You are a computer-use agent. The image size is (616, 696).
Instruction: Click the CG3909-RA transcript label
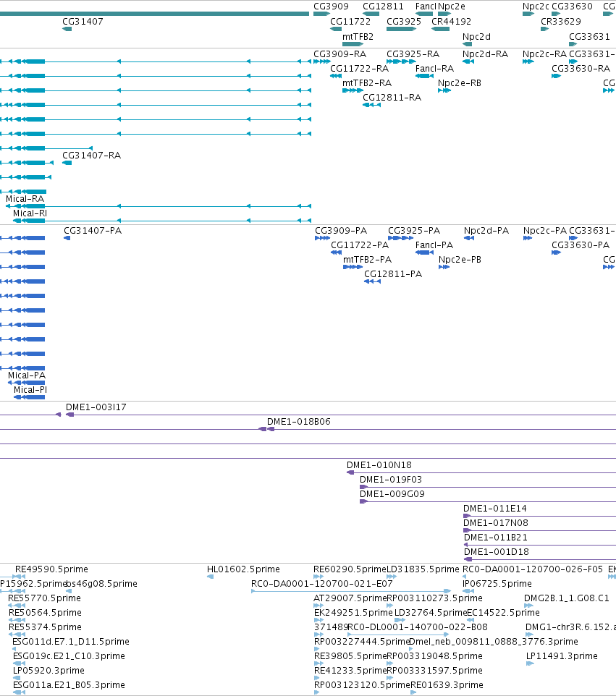click(x=339, y=54)
